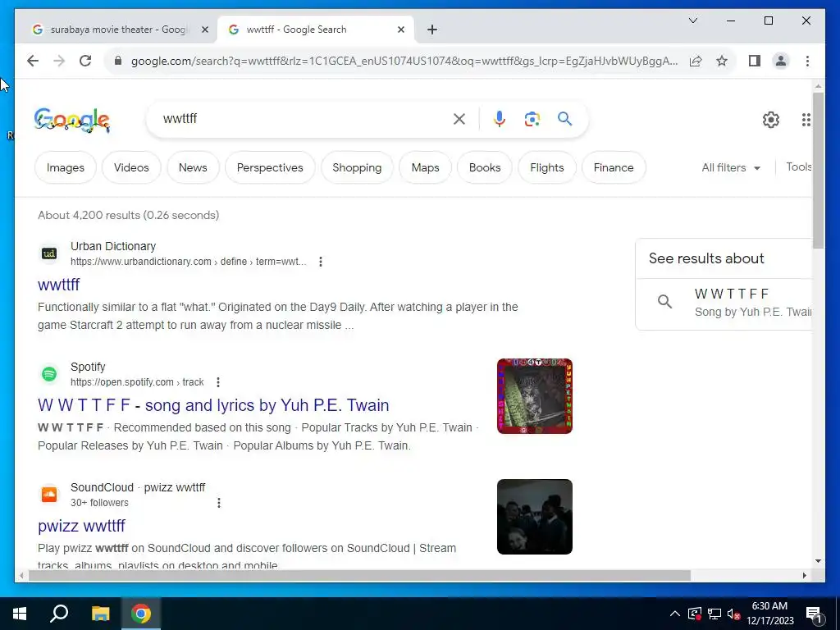Viewport: 840px width, 630px height.
Task: Open Google quick settings gear
Action: (x=771, y=120)
